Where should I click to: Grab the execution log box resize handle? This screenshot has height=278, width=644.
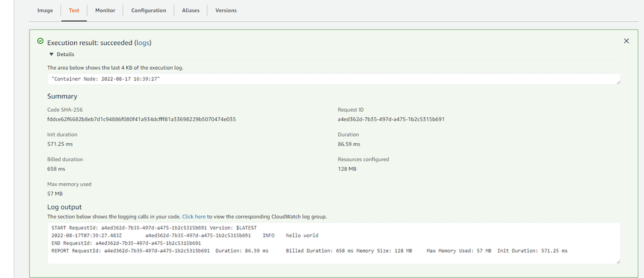point(618,83)
